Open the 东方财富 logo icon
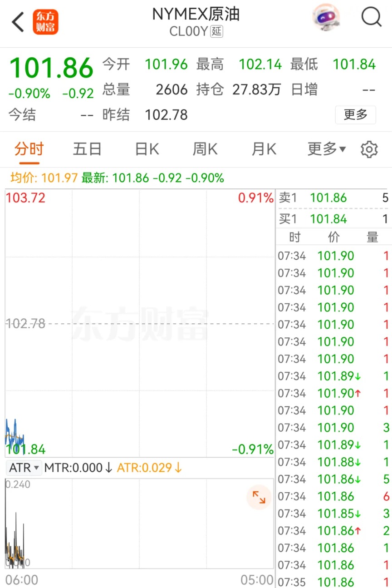The width and height of the screenshot is (392, 588). pos(46,22)
